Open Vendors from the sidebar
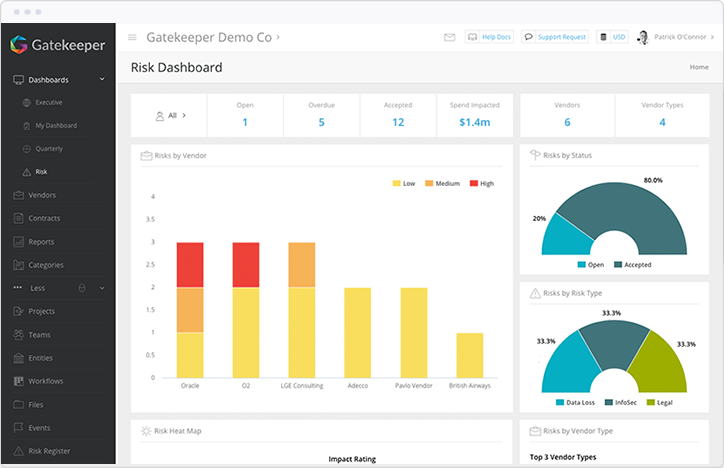Screen dimensions: 724x468 tap(42, 195)
